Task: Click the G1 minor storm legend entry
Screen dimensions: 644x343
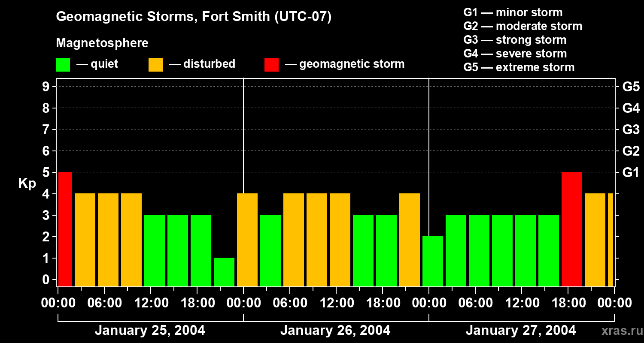Action: coord(513,12)
